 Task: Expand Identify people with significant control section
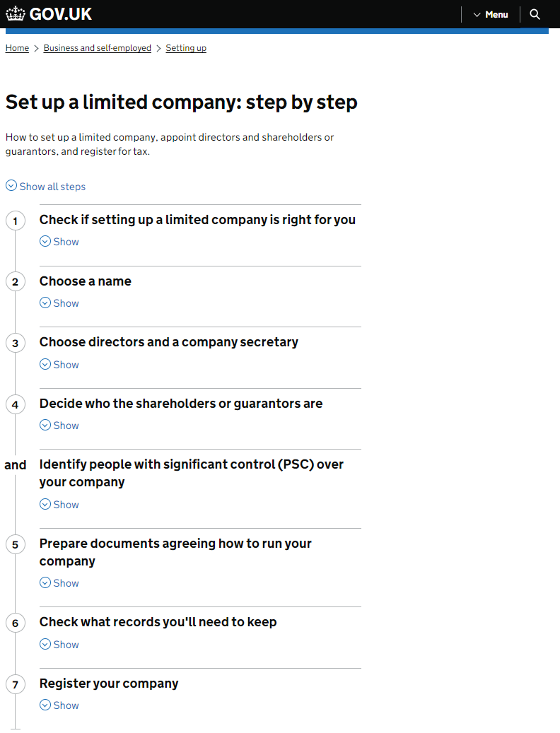(191, 473)
